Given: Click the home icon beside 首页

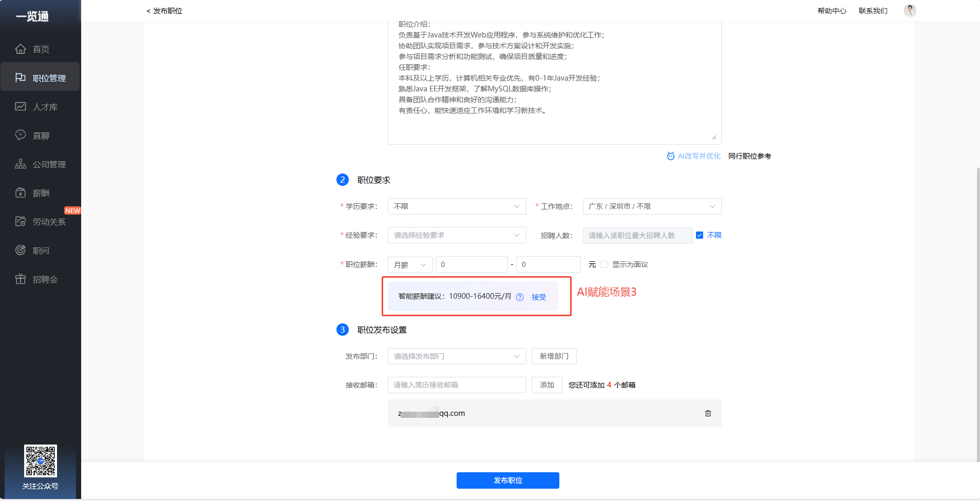Looking at the screenshot, I should 21,49.
